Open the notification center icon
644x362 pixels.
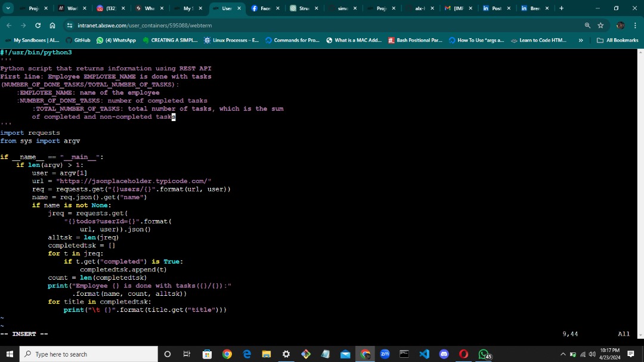(x=631, y=354)
